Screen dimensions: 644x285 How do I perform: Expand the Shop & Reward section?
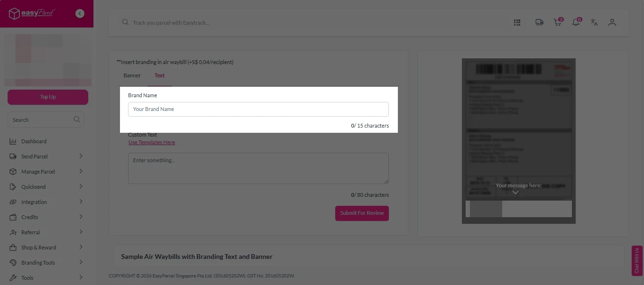point(37,247)
